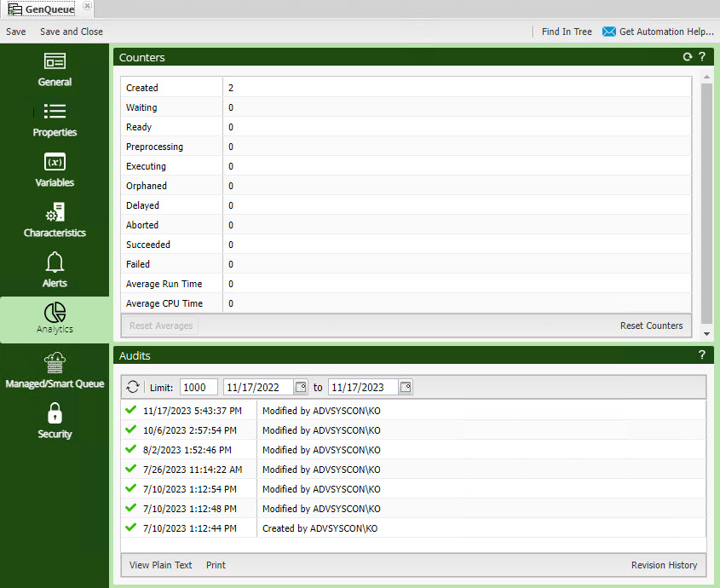Select the Failed counter row

pyautogui.click(x=406, y=264)
